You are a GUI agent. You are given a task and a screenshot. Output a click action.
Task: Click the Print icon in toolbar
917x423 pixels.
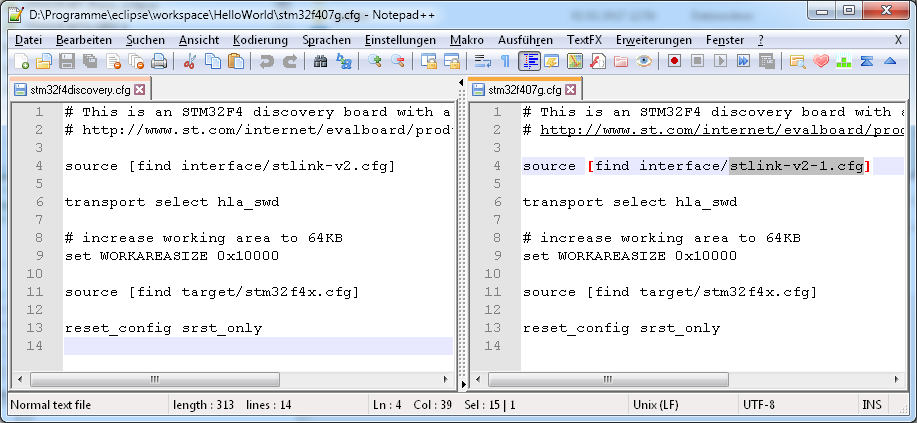159,61
